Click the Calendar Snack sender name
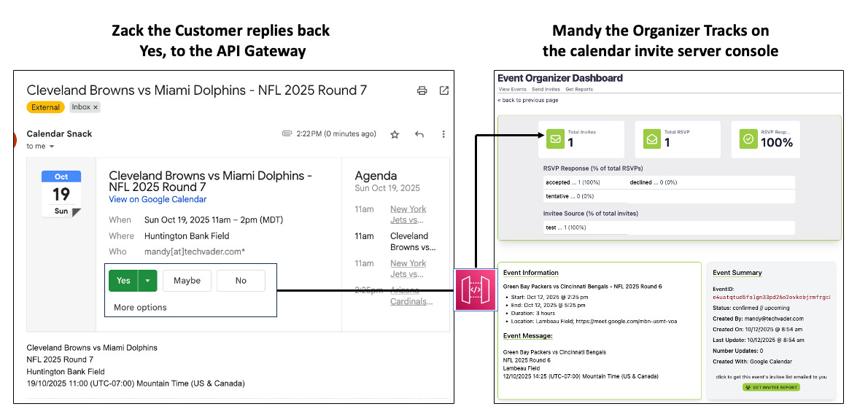Screen dimensions: 868x420 pos(59,134)
